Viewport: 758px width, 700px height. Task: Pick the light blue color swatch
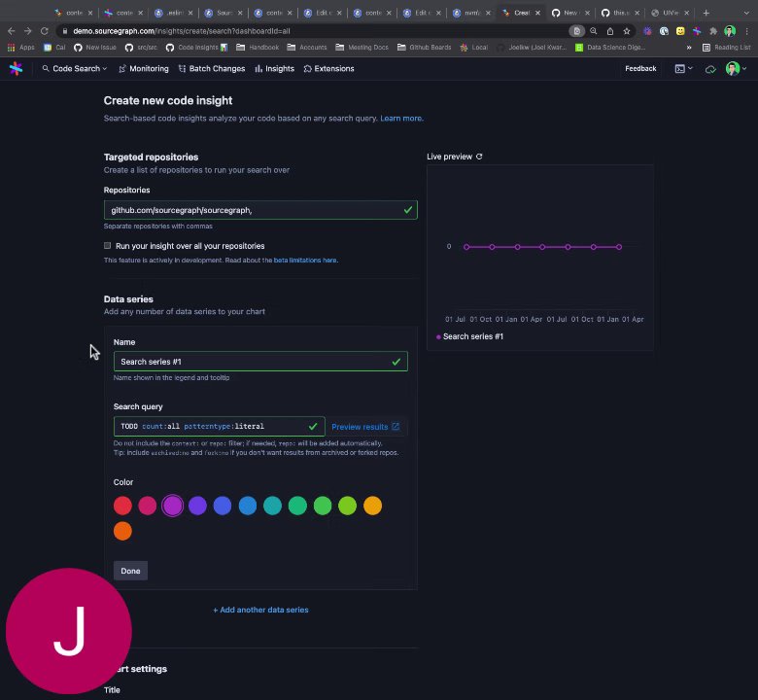(248, 506)
